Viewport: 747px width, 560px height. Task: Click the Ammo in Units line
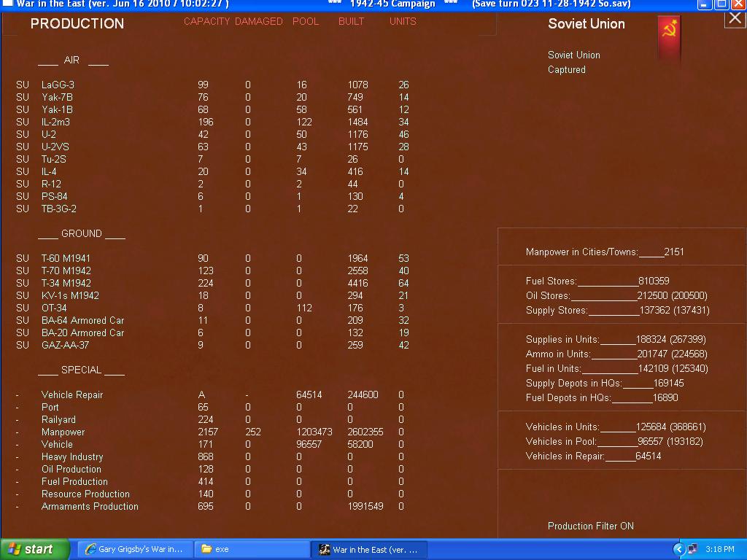tap(616, 354)
